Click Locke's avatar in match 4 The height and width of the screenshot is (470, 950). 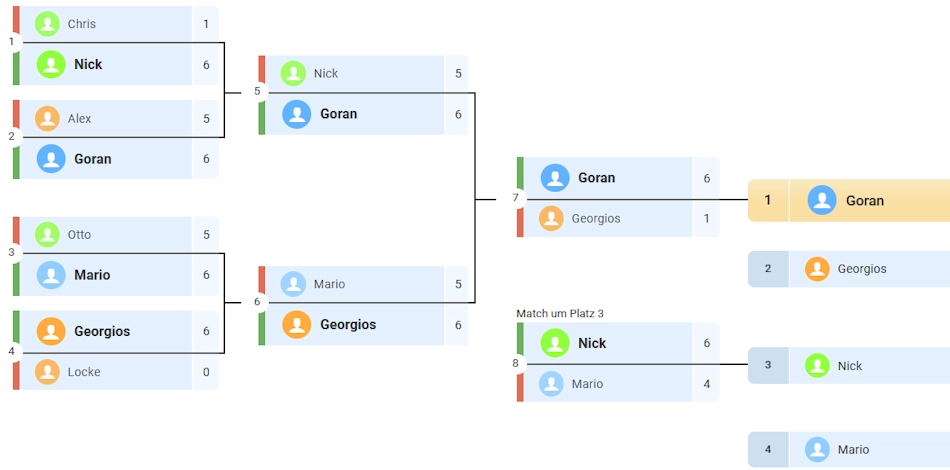(x=47, y=372)
